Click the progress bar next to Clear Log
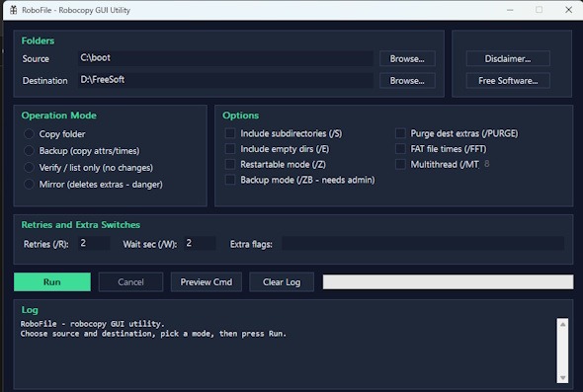The image size is (583, 392). [x=448, y=282]
